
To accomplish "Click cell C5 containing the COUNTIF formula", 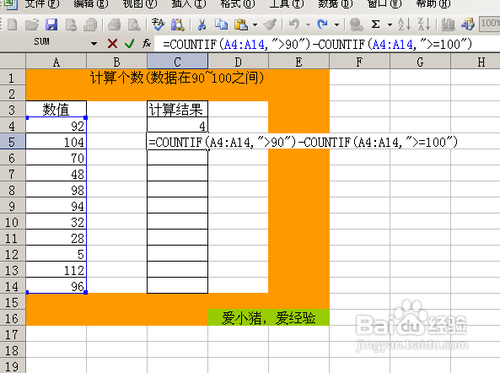I will (x=177, y=142).
